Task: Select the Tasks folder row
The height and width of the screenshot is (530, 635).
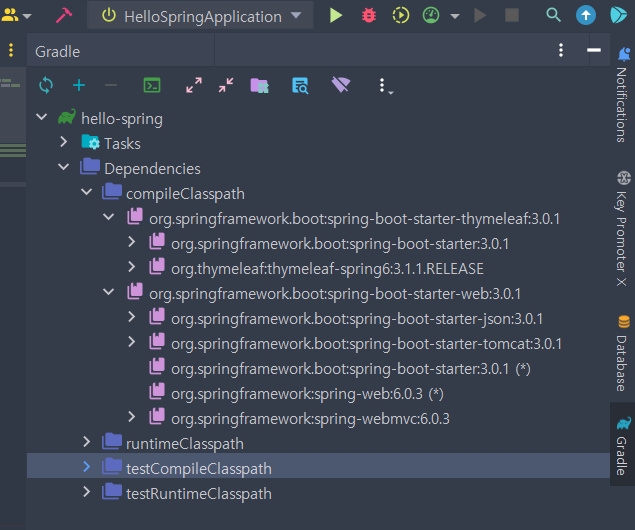Action: coord(318,143)
